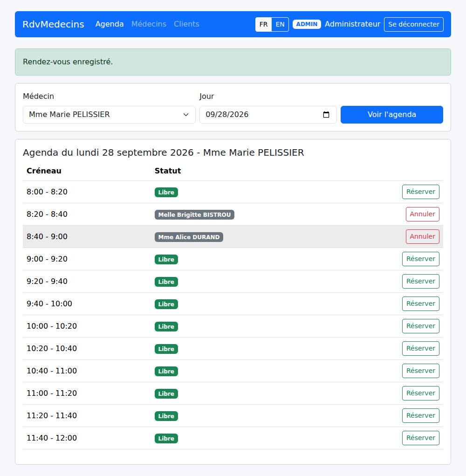Reserve the 8:00 - 8:20 slot
466x476 pixels.
[x=420, y=192]
